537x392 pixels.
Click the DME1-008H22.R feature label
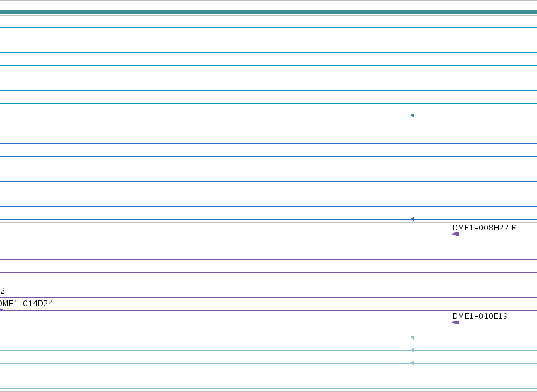tap(484, 228)
